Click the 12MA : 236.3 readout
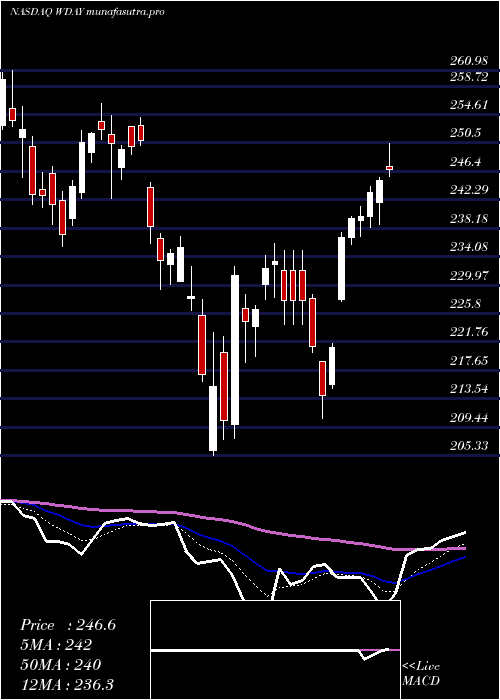This screenshot has height=700, width=500. tap(66, 684)
